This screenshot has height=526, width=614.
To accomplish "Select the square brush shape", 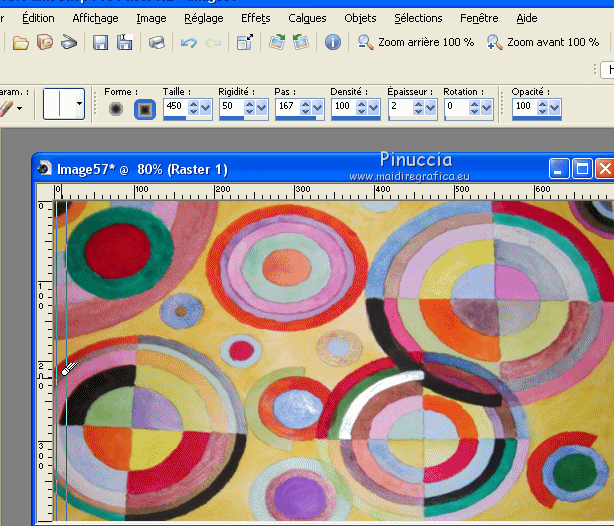I will 144,107.
